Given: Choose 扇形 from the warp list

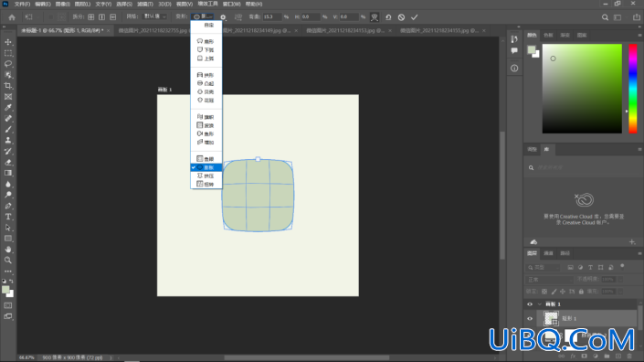Looking at the screenshot, I should pos(206,41).
